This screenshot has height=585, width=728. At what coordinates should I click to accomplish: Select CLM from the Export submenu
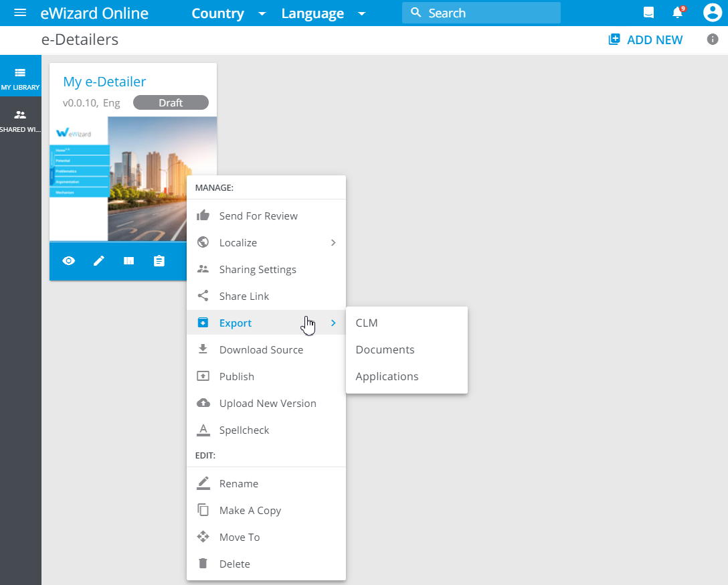367,323
